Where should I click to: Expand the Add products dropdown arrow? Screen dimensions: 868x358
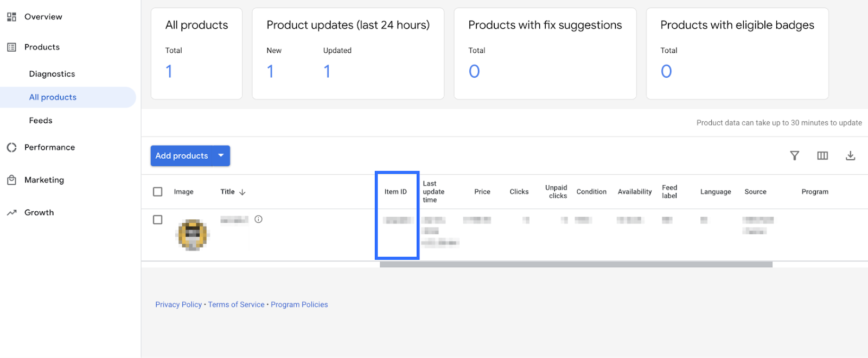point(221,155)
